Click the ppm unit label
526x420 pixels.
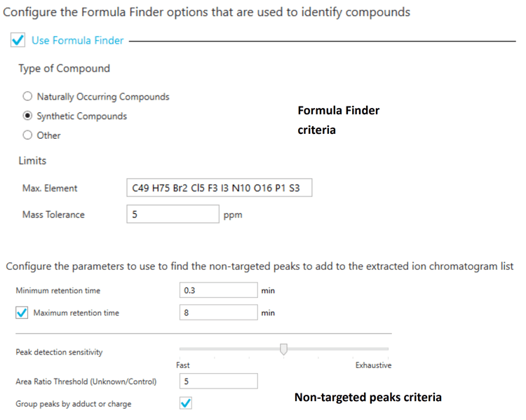point(233,215)
